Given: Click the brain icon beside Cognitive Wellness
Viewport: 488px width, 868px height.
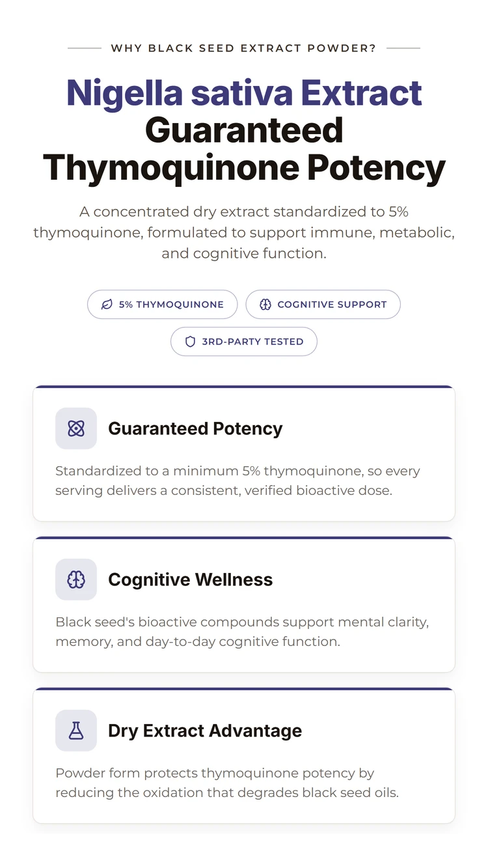Looking at the screenshot, I should (x=76, y=580).
